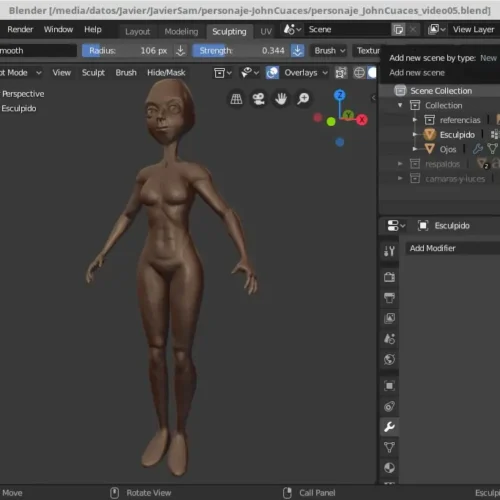
Task: Select the Modifiers wrench tab
Action: click(389, 427)
